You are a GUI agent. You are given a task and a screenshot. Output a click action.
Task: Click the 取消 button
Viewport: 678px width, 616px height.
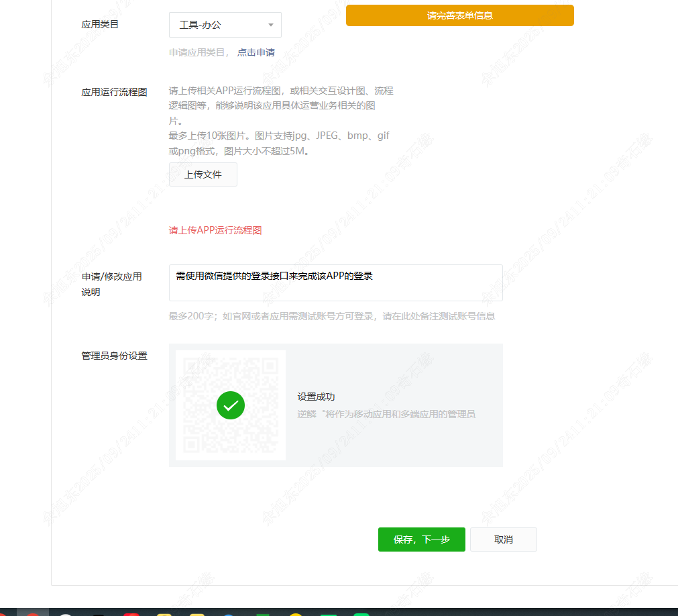504,540
